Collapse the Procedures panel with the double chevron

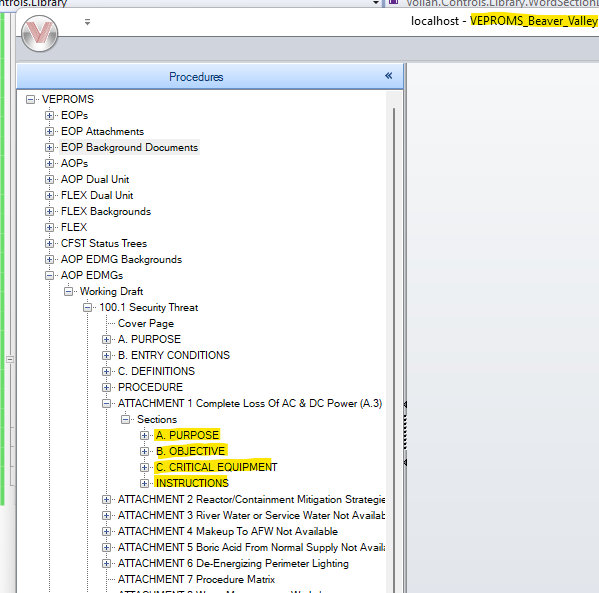coord(389,76)
